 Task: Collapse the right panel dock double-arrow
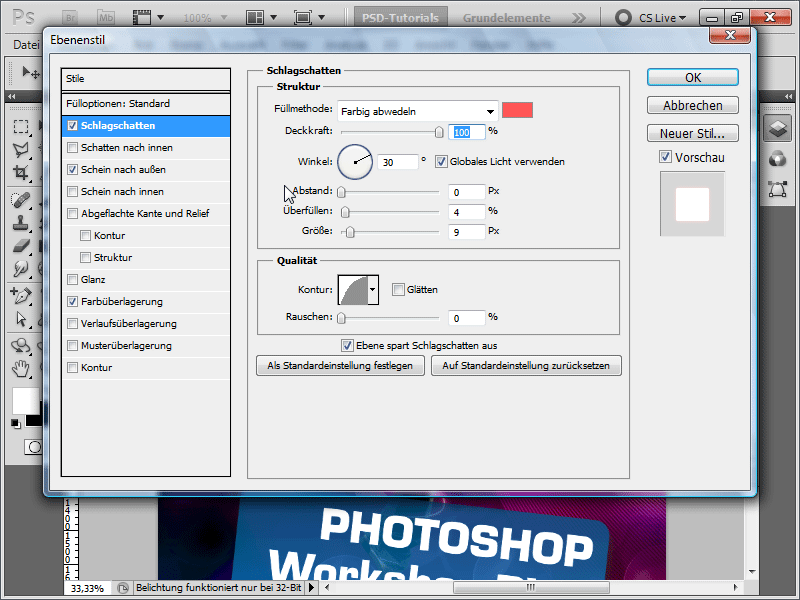[788, 96]
